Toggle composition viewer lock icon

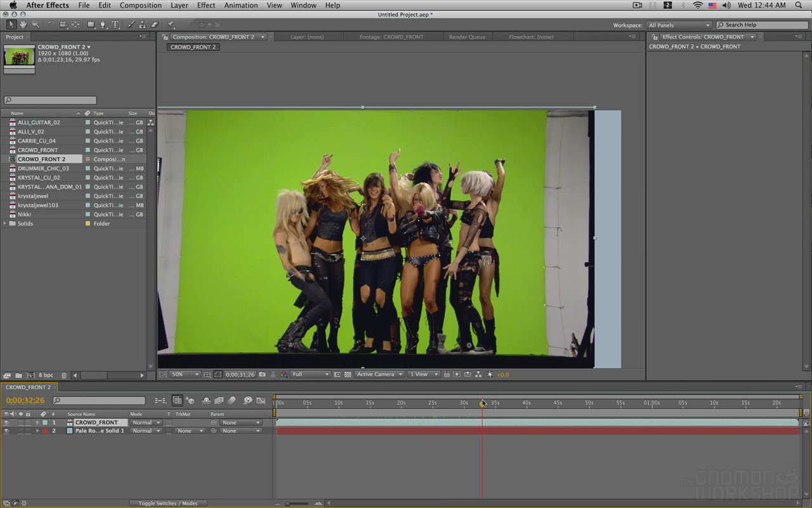click(166, 37)
